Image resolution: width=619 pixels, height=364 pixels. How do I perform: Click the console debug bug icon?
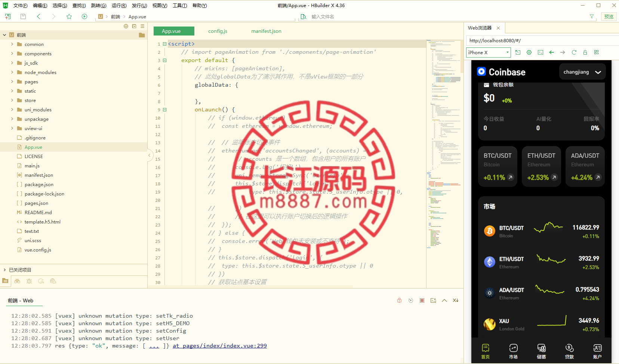point(400,300)
